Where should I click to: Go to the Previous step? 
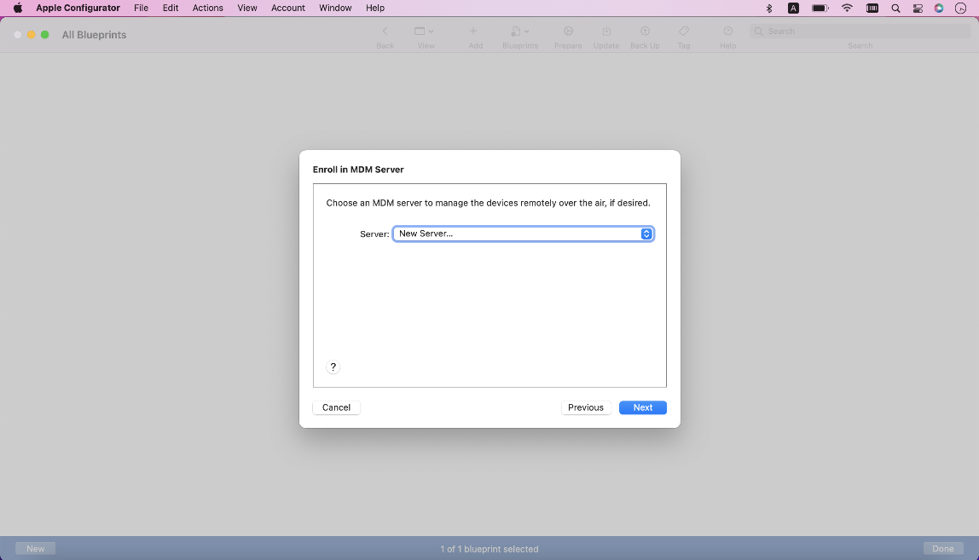586,407
